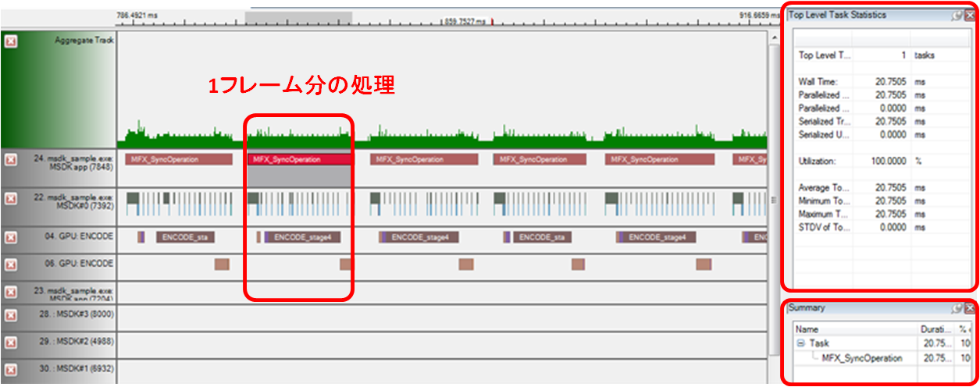The width and height of the screenshot is (980, 387).
Task: Remove the MSDK#0 (7392) track
Action: pyautogui.click(x=11, y=198)
